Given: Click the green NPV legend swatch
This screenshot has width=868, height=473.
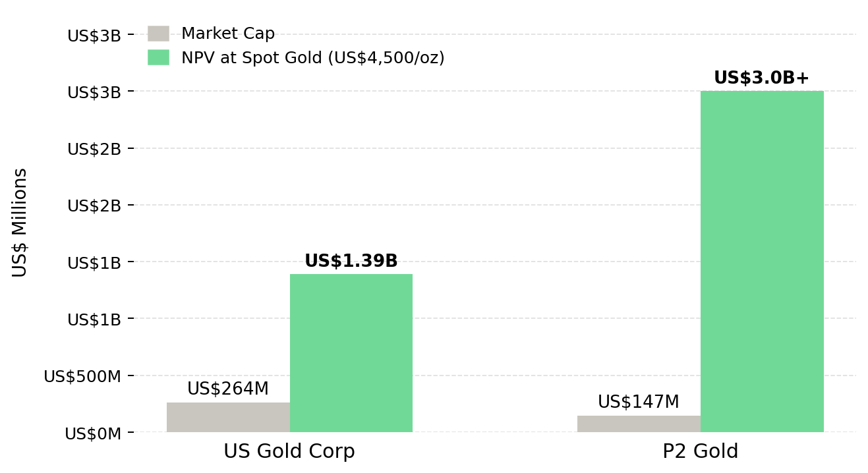Looking at the screenshot, I should coord(158,57).
